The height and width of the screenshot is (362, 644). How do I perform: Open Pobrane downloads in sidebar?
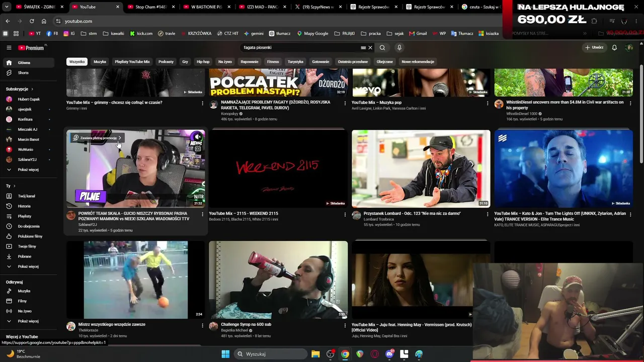(28, 256)
